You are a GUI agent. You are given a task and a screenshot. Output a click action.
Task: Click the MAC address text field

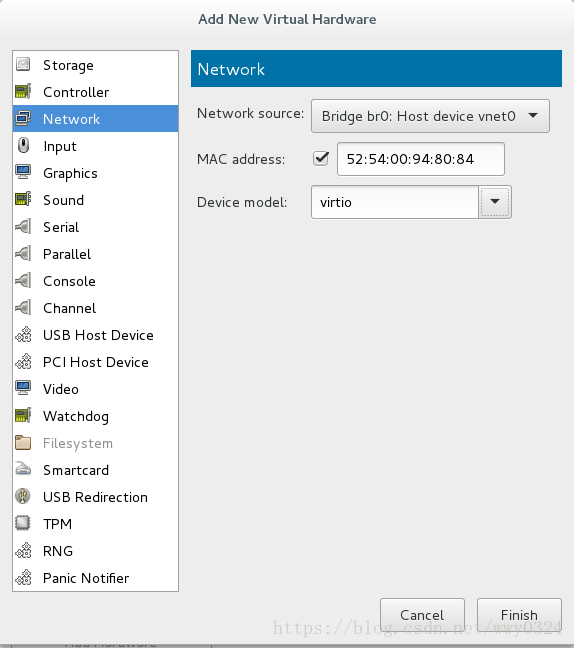pos(421,159)
